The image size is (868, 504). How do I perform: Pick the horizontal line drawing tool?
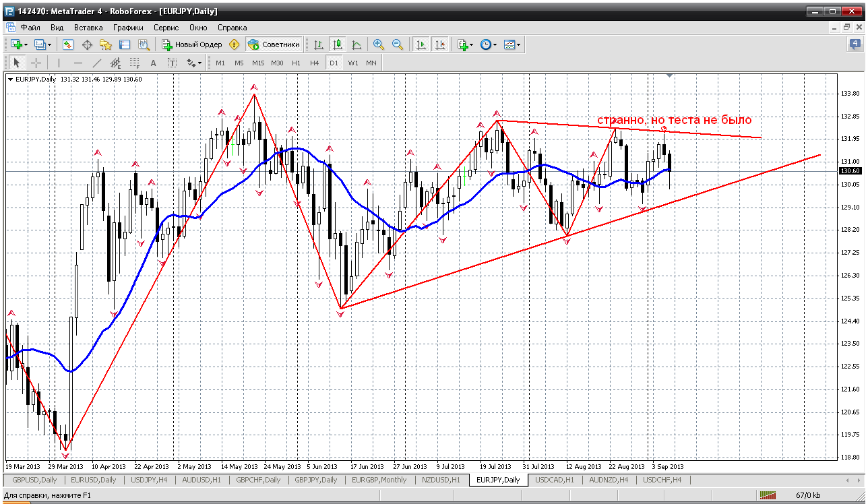click(78, 63)
